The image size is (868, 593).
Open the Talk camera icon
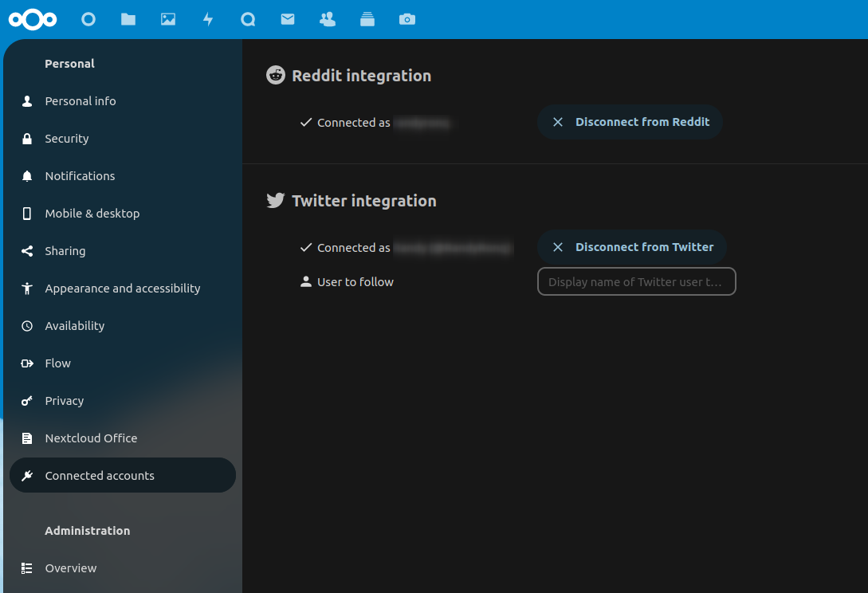pyautogui.click(x=407, y=19)
